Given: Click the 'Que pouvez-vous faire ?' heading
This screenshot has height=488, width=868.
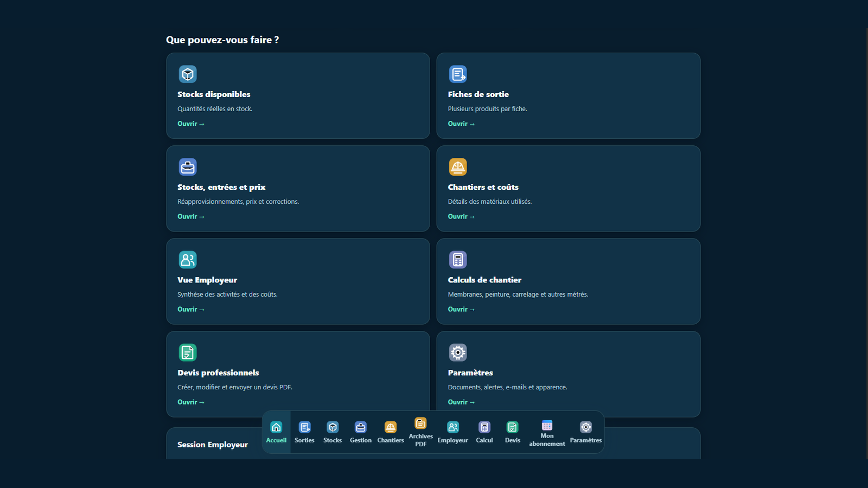Looking at the screenshot, I should tap(222, 40).
